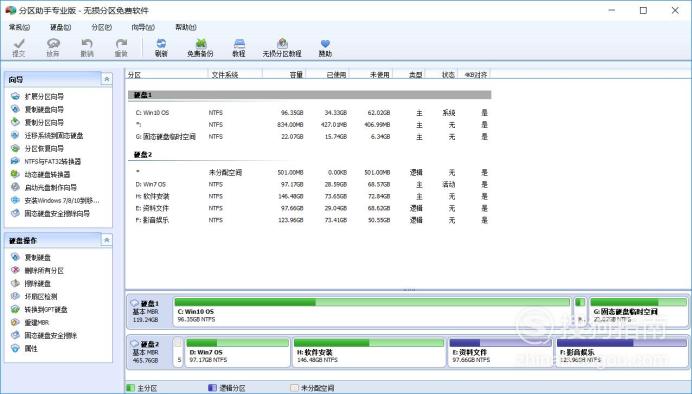Image resolution: width=692 pixels, height=394 pixels.
Task: Click the 提交 (commit) checkmark toolbar icon
Action: click(19, 48)
